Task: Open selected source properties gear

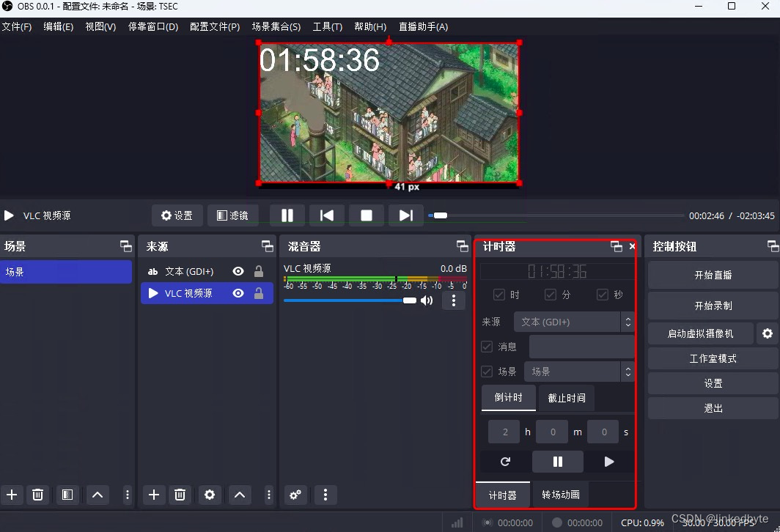Action: point(210,495)
